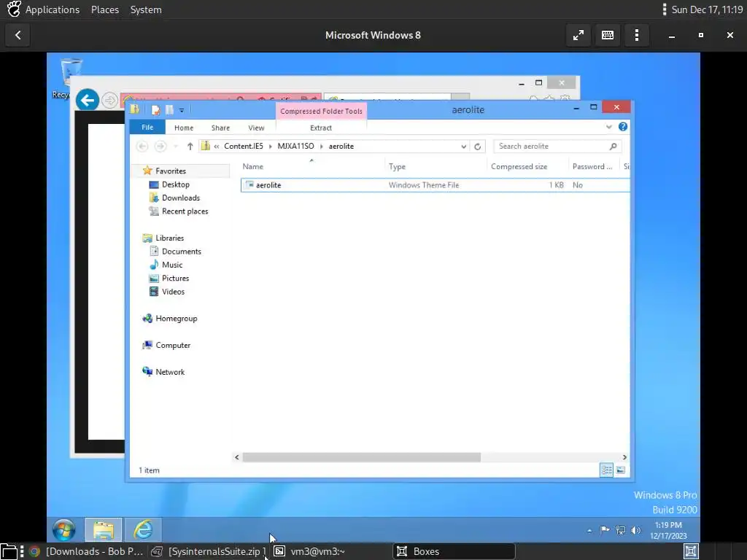Click MJXA11SO in the address breadcrumb
The height and width of the screenshot is (560, 747).
click(x=295, y=146)
